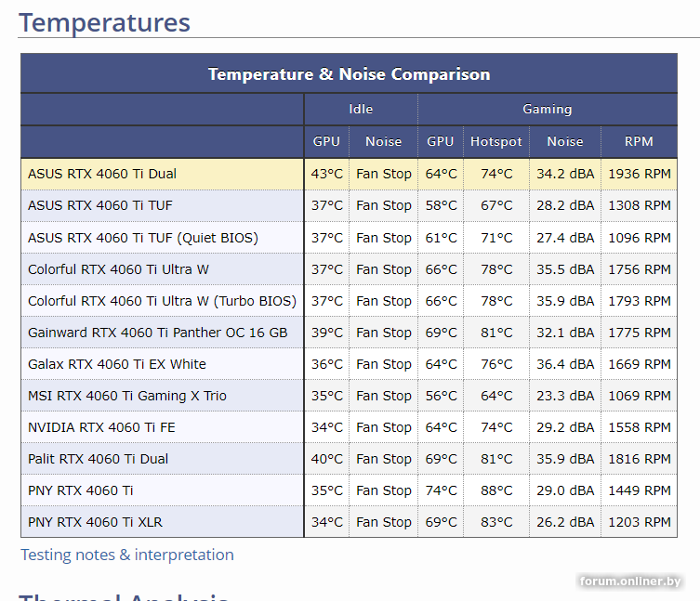Click the 39°C idle temperature cell

[x=327, y=333]
